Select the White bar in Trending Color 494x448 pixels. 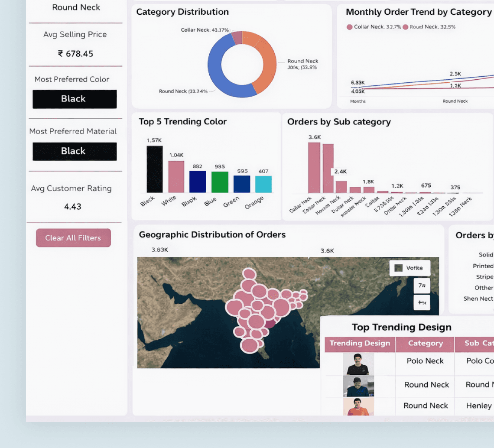[176, 177]
